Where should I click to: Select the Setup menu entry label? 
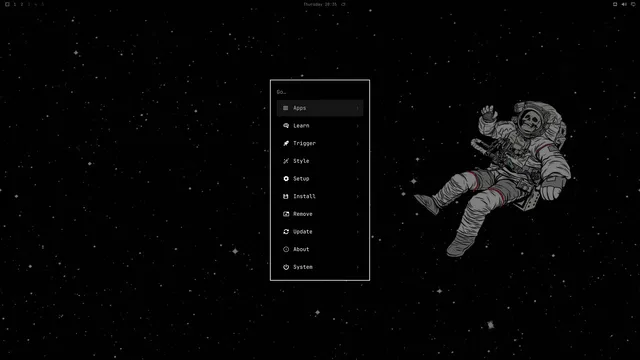pos(301,179)
